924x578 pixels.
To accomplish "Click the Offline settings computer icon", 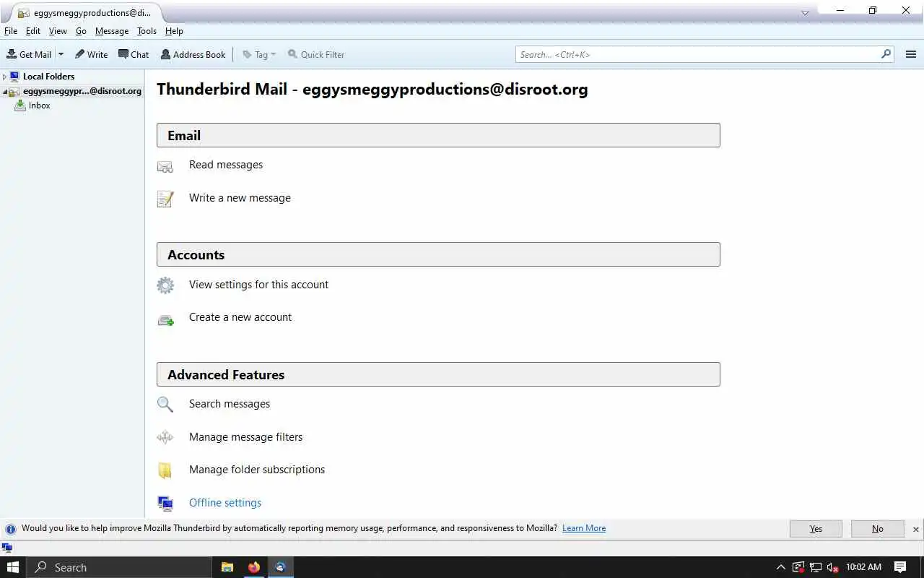I will click(x=165, y=504).
